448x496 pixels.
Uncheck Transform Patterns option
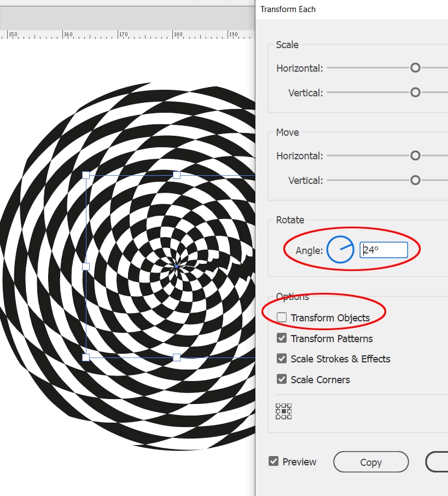[282, 338]
